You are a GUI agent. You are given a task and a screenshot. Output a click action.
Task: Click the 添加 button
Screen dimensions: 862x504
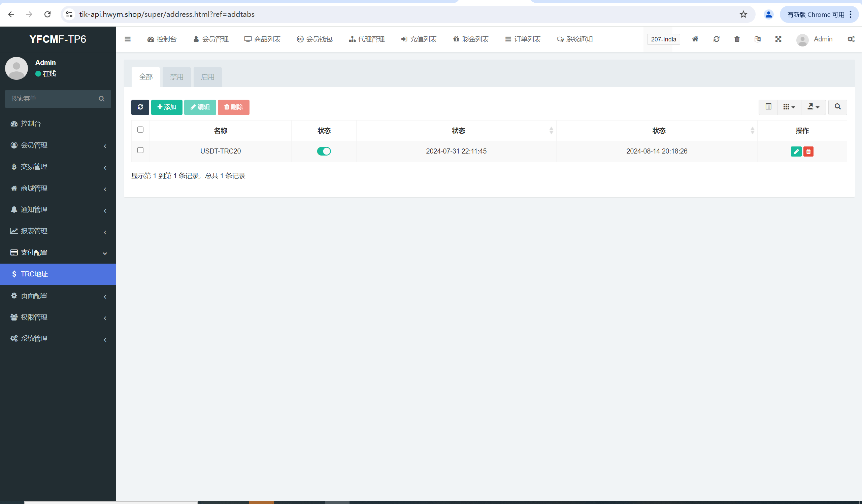click(x=167, y=107)
